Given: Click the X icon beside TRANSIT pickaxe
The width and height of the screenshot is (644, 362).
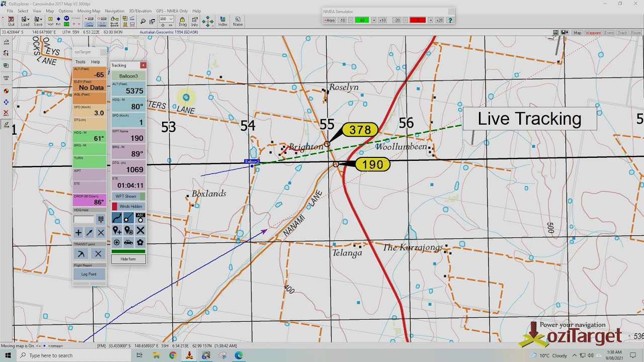Looking at the screenshot, I should pyautogui.click(x=99, y=253).
